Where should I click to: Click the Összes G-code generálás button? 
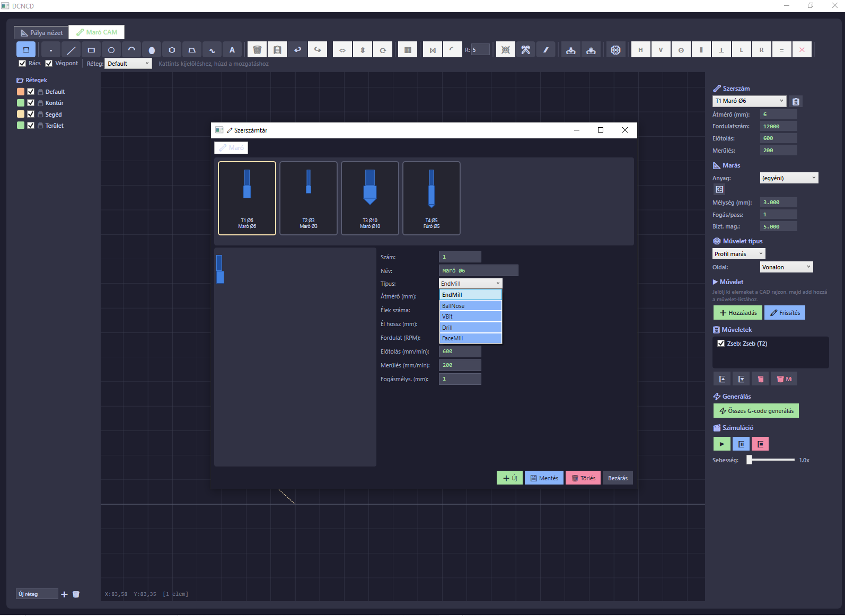point(756,411)
